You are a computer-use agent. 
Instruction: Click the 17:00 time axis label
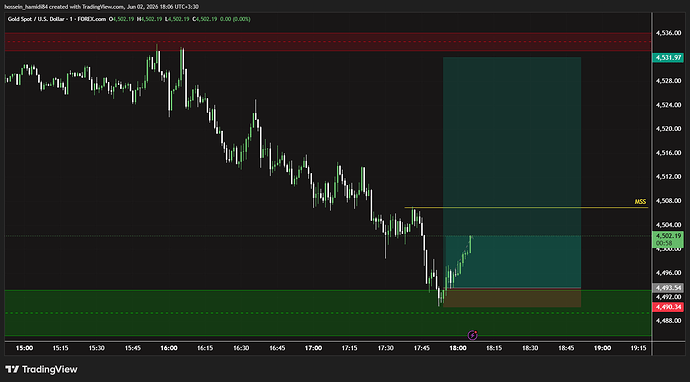pos(313,348)
